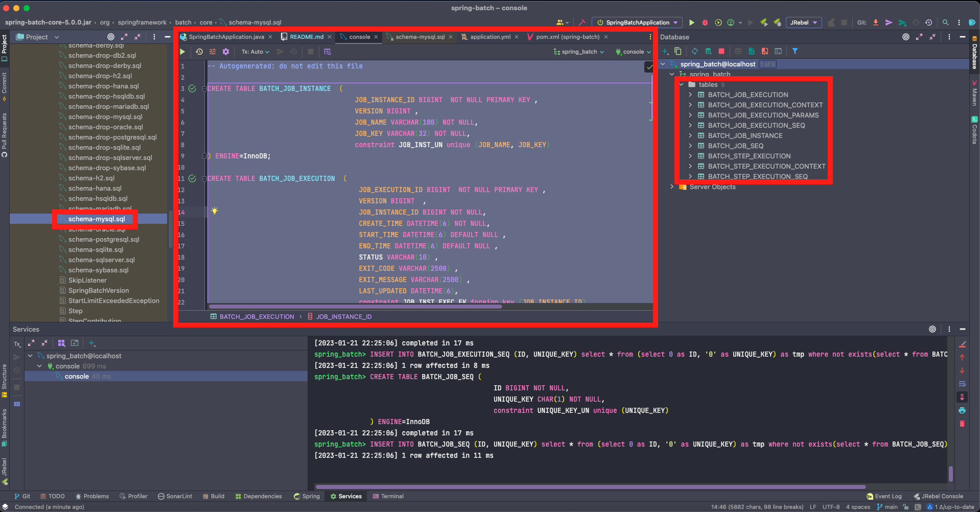The image size is (980, 512).
Task: Open the query console from Database toolbar
Action: 778,51
